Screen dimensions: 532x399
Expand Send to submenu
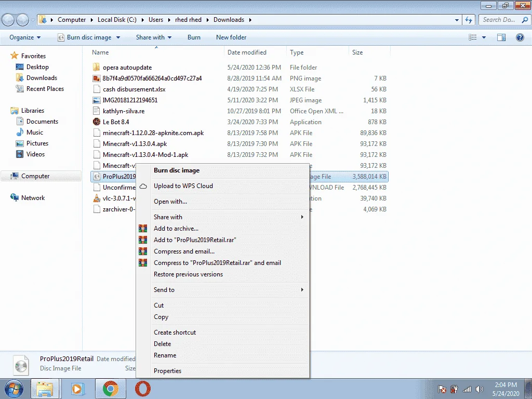[222, 290]
